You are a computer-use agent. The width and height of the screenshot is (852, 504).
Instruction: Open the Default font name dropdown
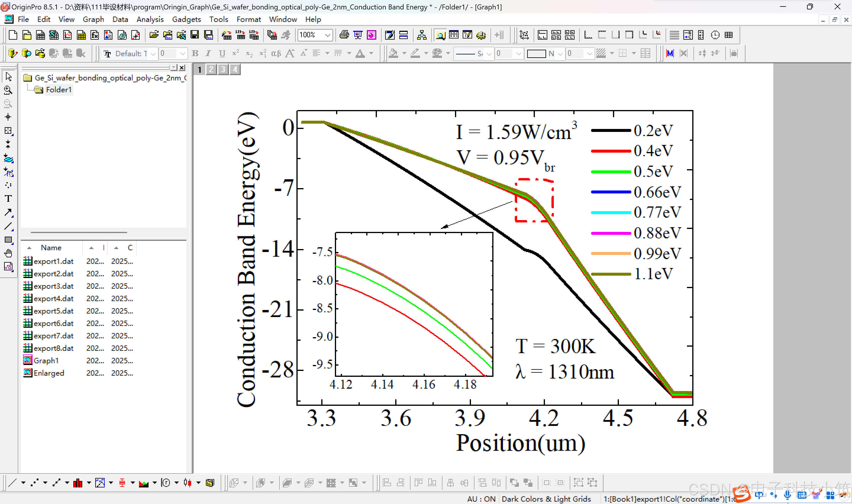coord(153,54)
